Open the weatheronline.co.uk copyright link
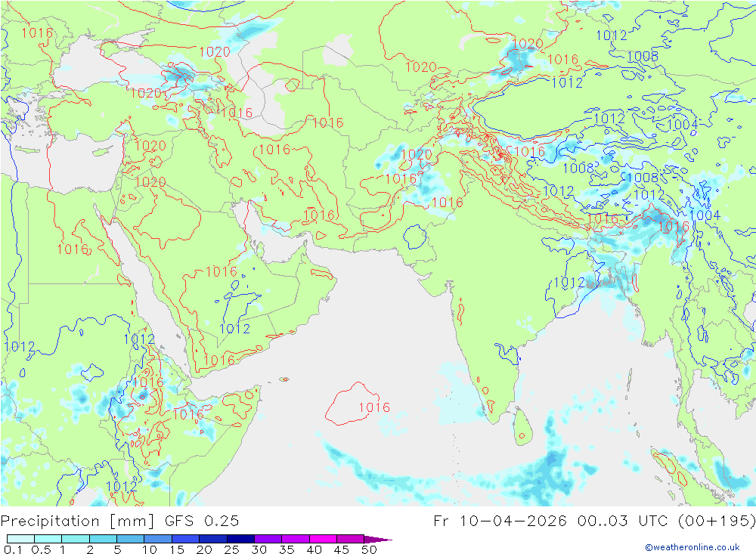Image resolution: width=756 pixels, height=554 pixels. pyautogui.click(x=692, y=547)
